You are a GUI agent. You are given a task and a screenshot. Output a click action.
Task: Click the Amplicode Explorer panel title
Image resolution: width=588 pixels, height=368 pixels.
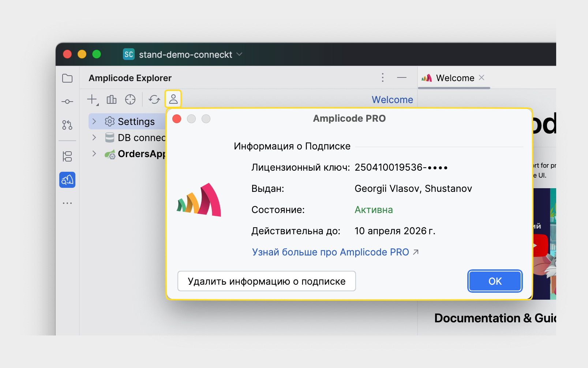pyautogui.click(x=130, y=78)
